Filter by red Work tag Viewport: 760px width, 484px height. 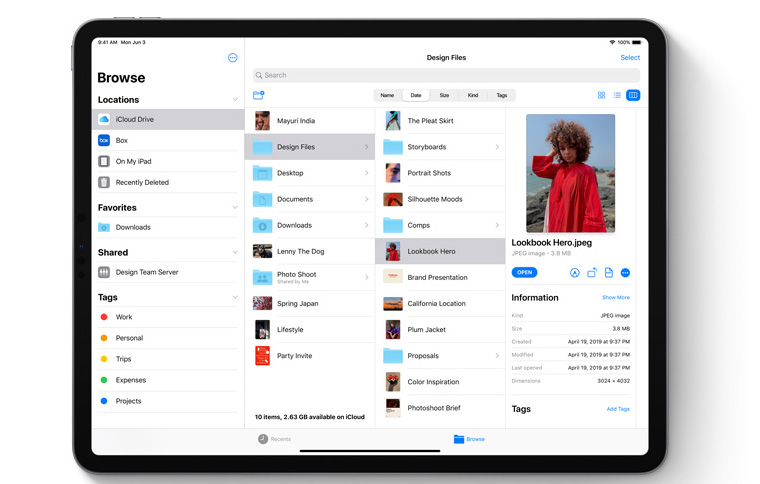[168, 317]
